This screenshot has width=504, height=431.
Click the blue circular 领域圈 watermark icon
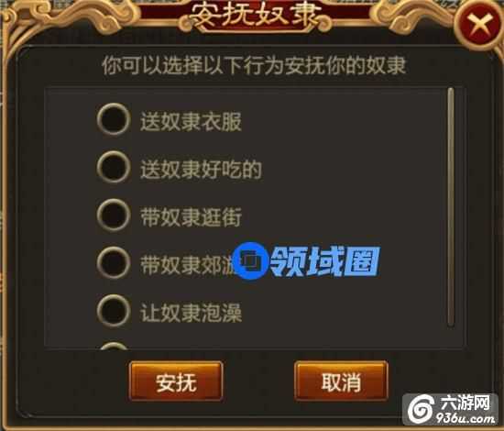click(x=251, y=260)
